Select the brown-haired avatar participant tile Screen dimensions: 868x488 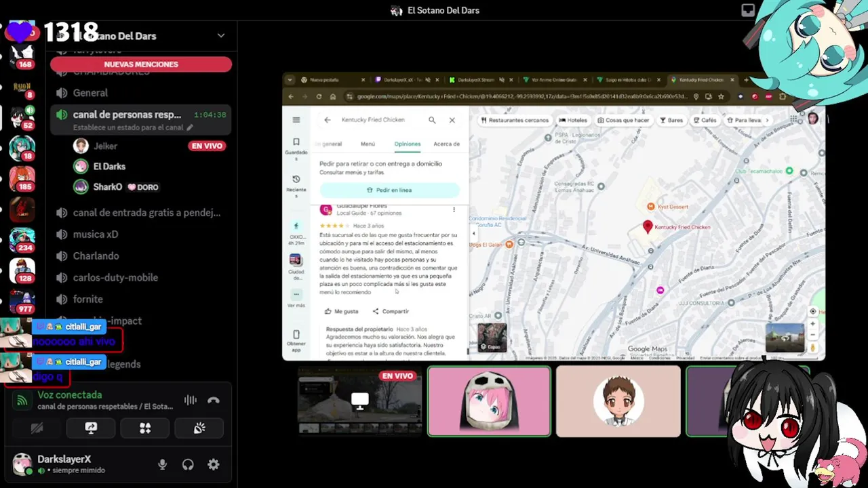(618, 401)
